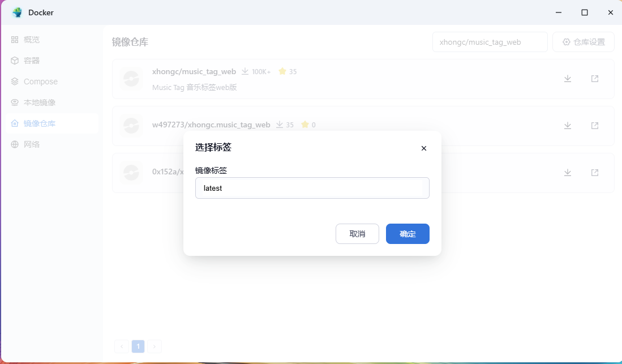The height and width of the screenshot is (364, 622).
Task: Click the xhongc/music_tag_web image thumbnail
Action: pos(131,79)
